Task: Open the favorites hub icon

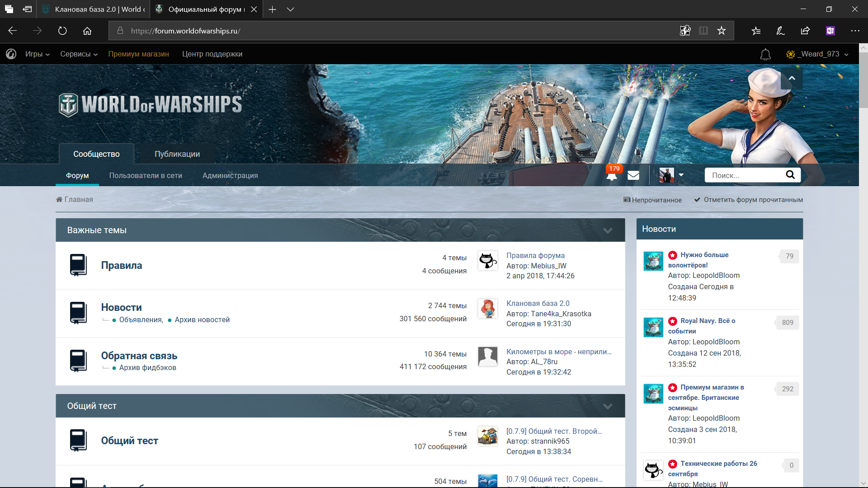Action: [756, 31]
